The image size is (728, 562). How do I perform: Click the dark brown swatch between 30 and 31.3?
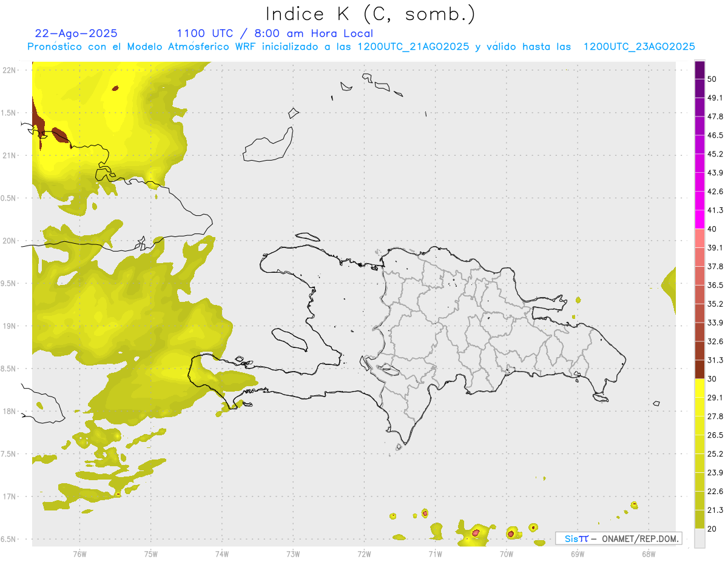point(699,369)
